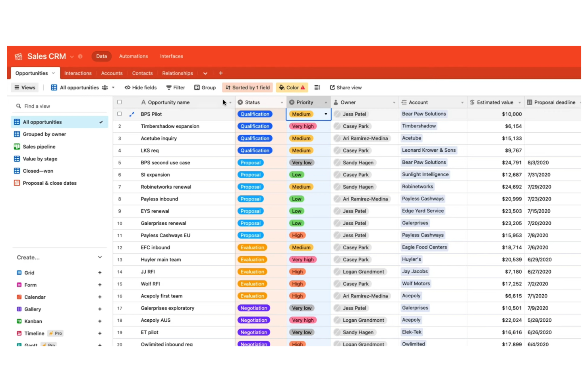588x392 pixels.
Task: Open the Group settings
Action: [x=205, y=87]
